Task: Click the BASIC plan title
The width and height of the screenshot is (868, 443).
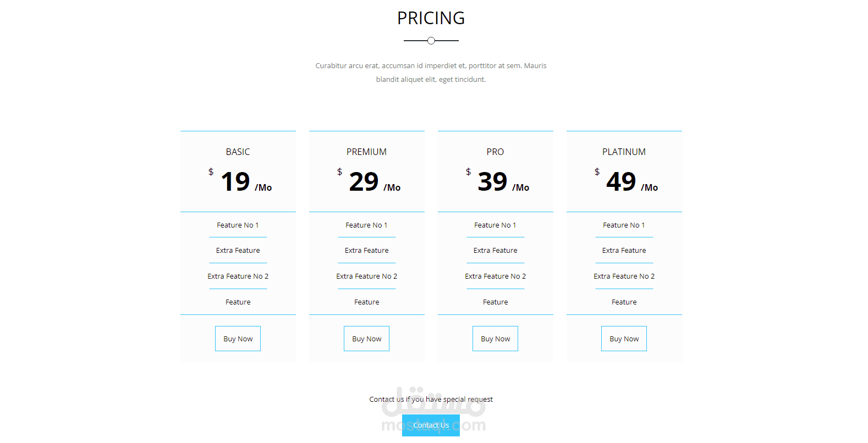Action: (238, 152)
